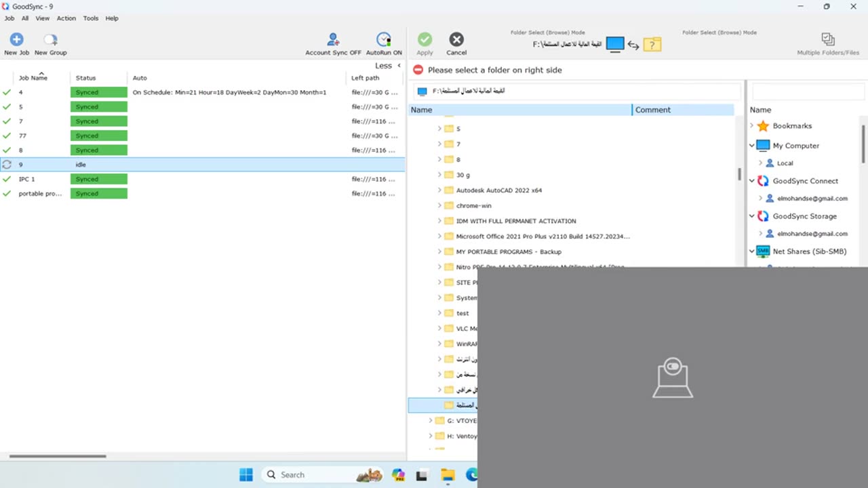Open File Explorer from taskbar

coord(448,475)
